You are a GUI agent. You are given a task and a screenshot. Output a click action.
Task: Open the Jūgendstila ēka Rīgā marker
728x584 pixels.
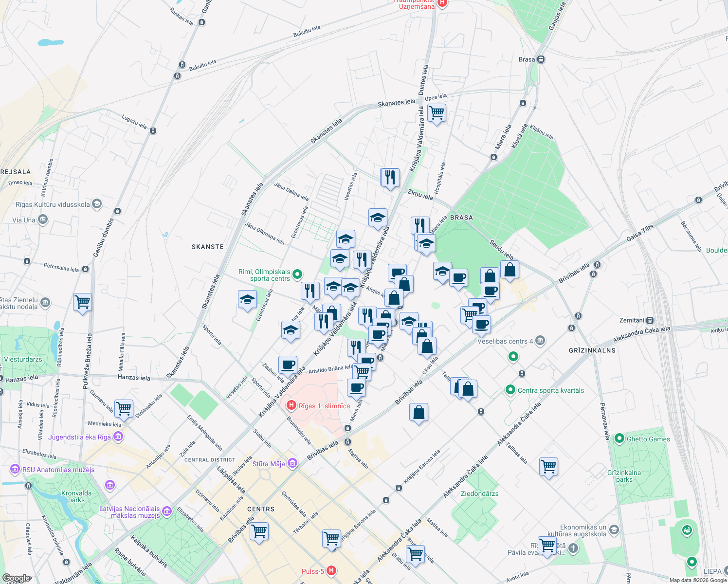117,437
